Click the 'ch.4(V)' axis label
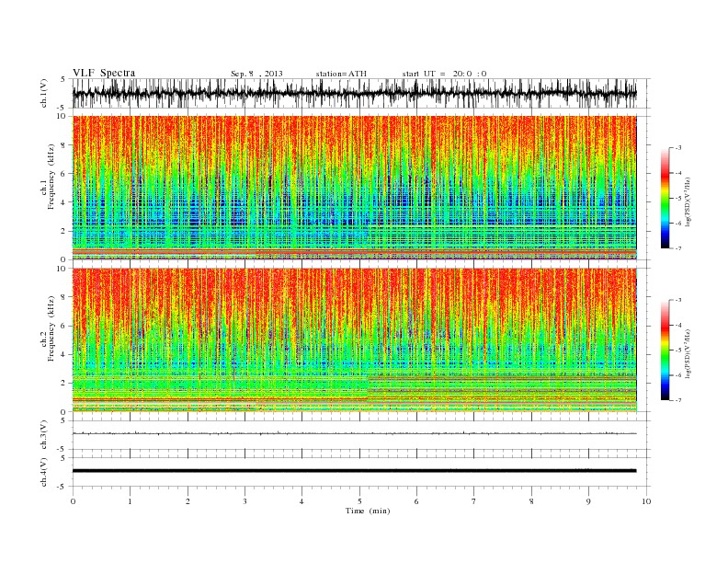The image size is (728, 563). point(44,472)
